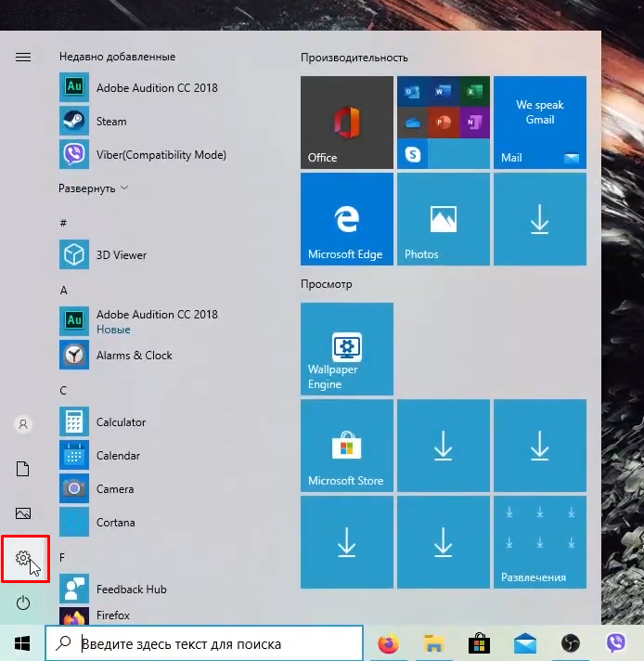
Task: Open the Microsoft Edge tile
Action: pyautogui.click(x=347, y=219)
